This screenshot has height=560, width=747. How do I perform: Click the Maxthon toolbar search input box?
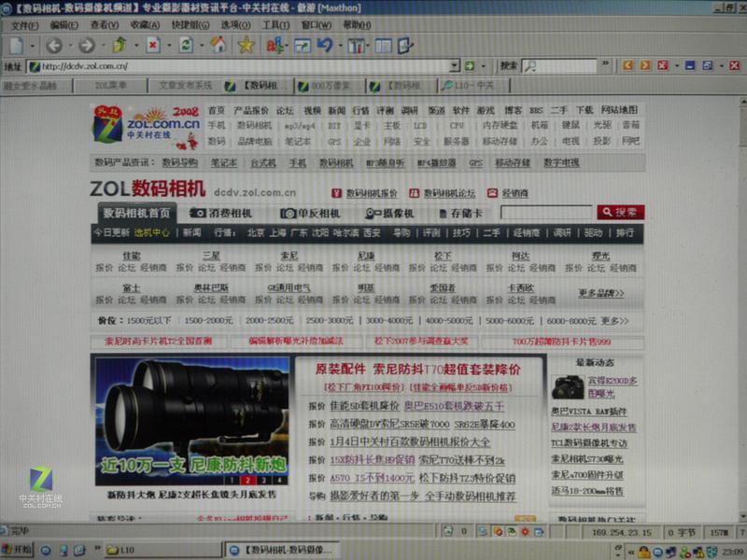559,65
